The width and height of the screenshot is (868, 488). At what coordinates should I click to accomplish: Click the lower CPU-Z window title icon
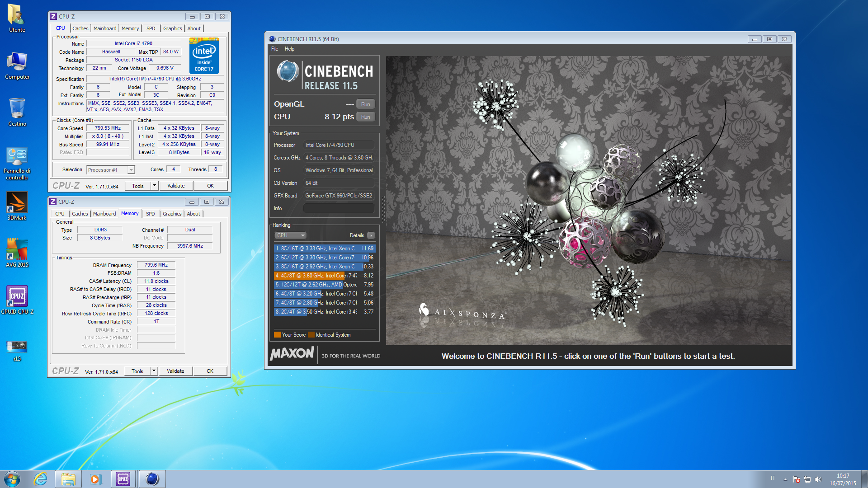[53, 202]
